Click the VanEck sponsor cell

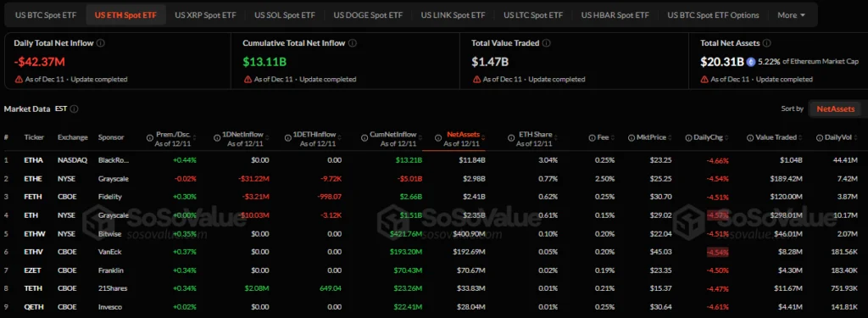pos(109,252)
